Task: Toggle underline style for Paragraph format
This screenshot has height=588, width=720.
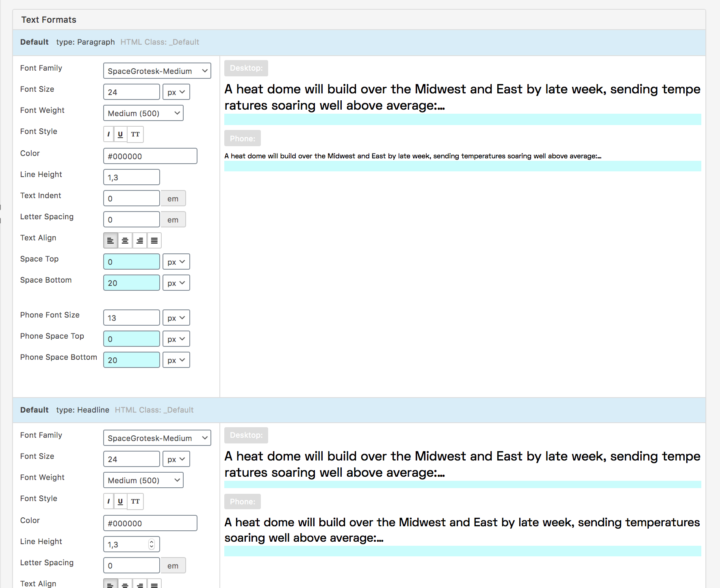Action: pyautogui.click(x=120, y=134)
